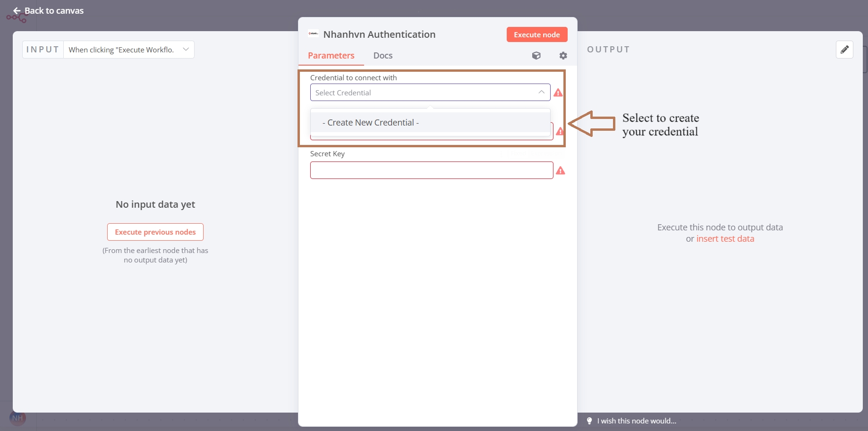Click the Back to canvas arrow

[x=17, y=11]
